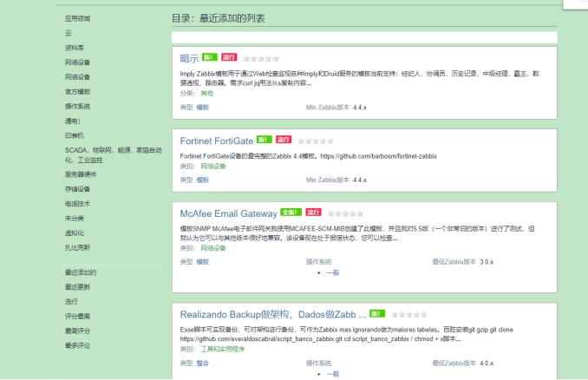
Task: Rate Fortinet FortiGate with the first star
Action: click(301, 141)
